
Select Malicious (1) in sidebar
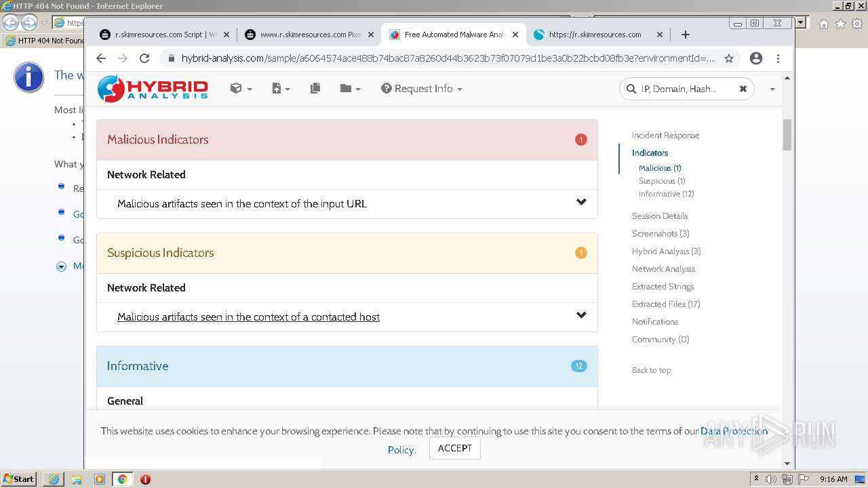click(660, 167)
